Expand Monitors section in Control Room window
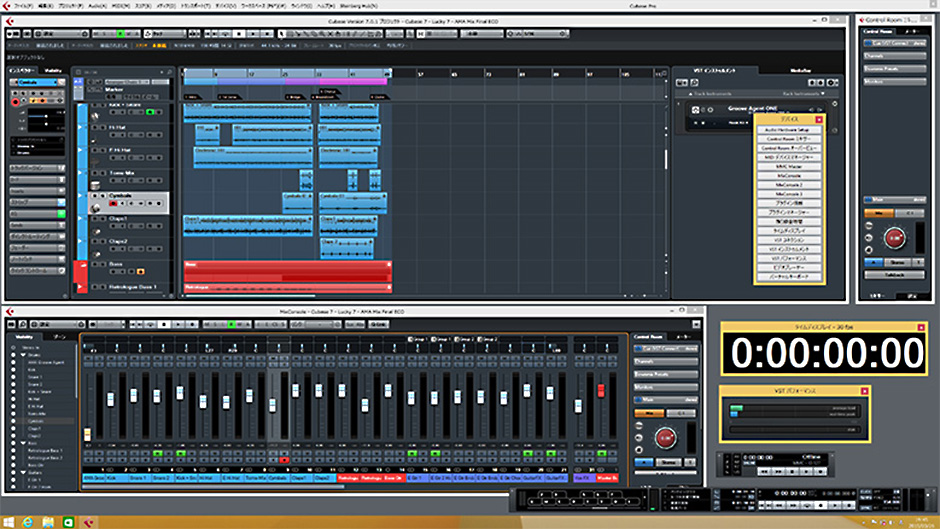Image resolution: width=940 pixels, height=529 pixels. [x=895, y=81]
